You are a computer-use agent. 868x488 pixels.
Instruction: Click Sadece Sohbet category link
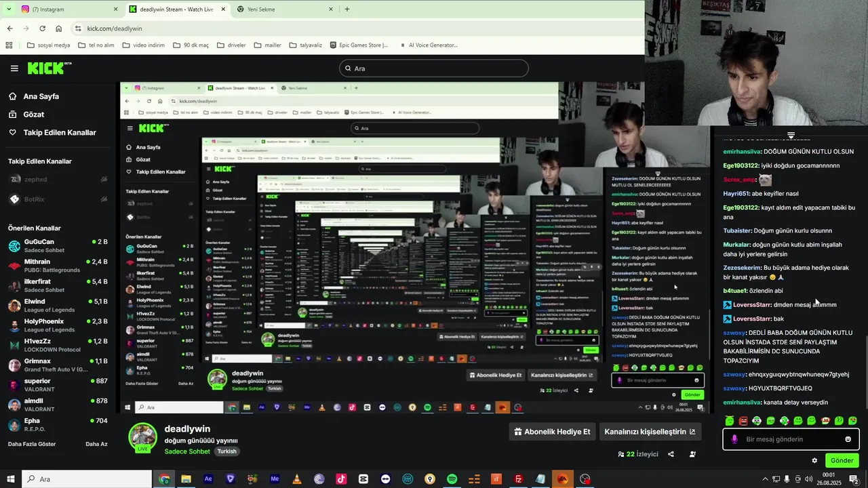[187, 451]
